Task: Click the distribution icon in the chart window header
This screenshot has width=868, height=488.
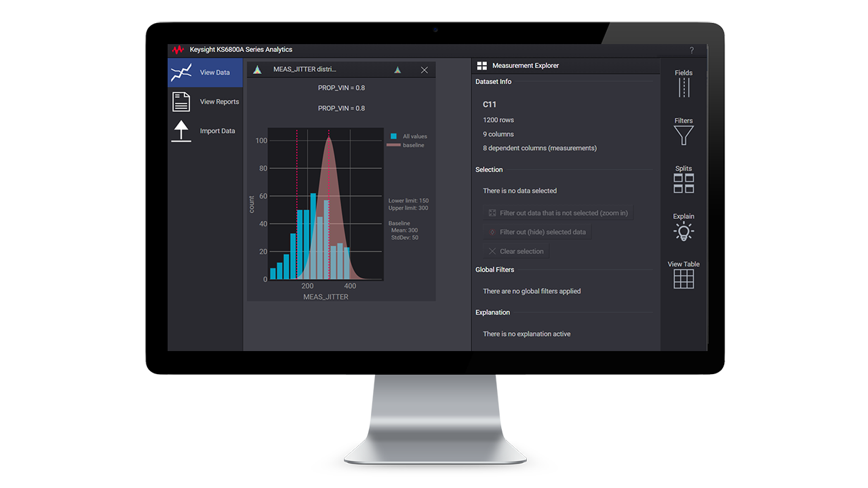Action: coord(258,70)
